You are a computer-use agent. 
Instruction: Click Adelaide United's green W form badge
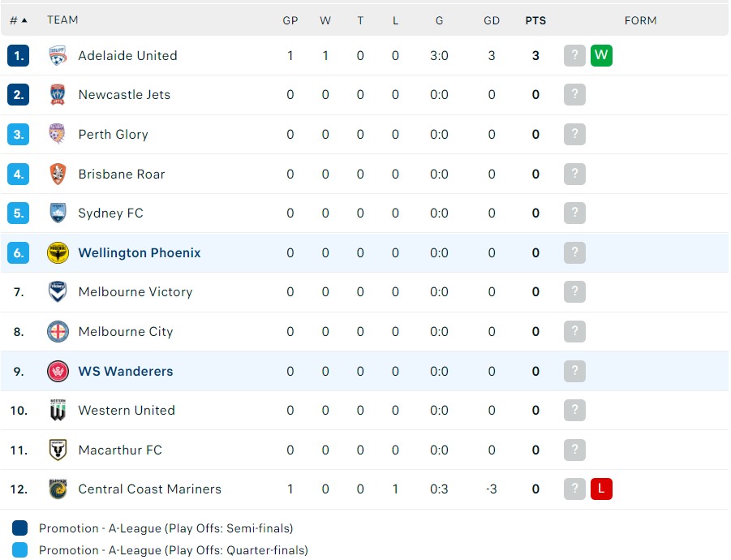pos(601,56)
